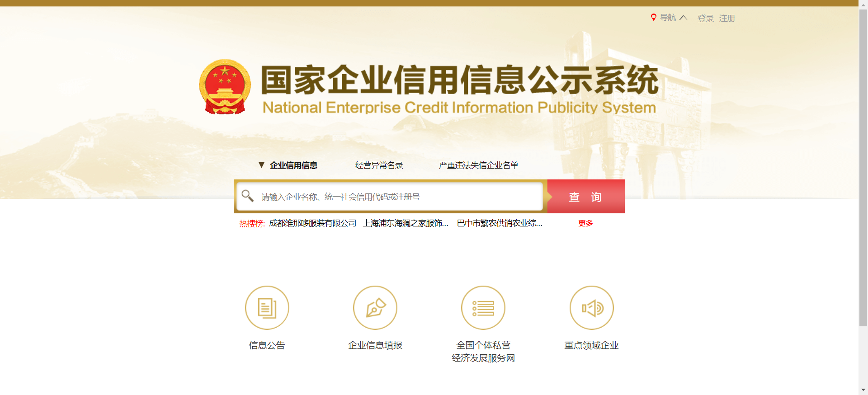This screenshot has height=395, width=868.
Task: Click the scrollbar down arrow
Action: [863, 390]
